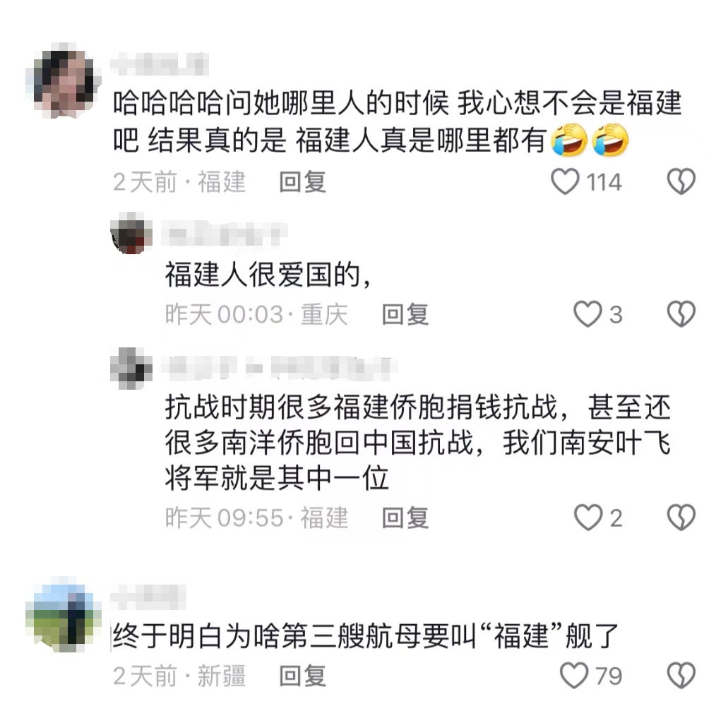Open the avatar of the 重庆 replier
Screen dimensions: 728x723
coord(131,233)
